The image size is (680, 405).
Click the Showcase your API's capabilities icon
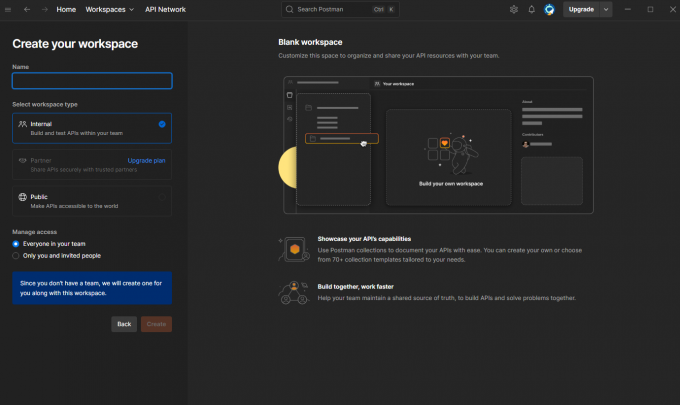294,249
